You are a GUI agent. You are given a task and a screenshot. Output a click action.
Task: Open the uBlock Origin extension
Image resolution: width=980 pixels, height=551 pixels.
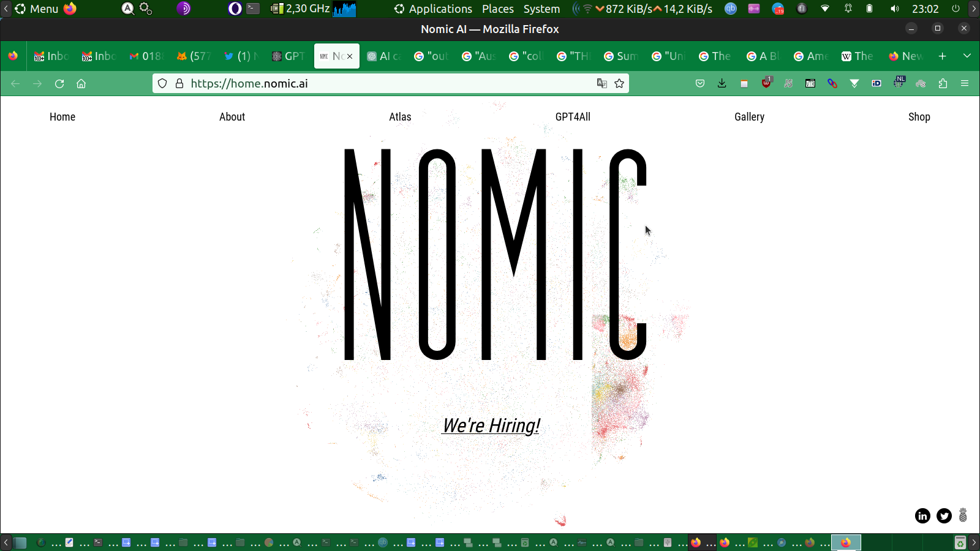pyautogui.click(x=766, y=83)
